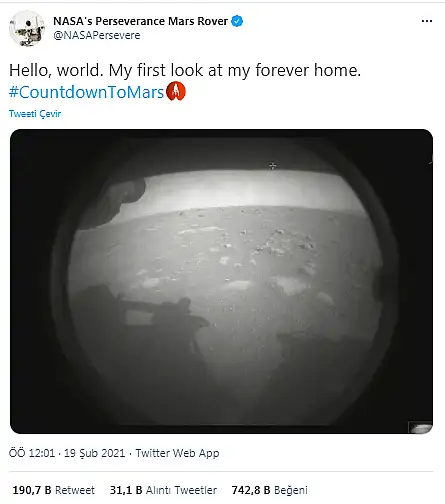Show the 742,8 B Beğeni likes list
445x504 pixels.
[270, 490]
